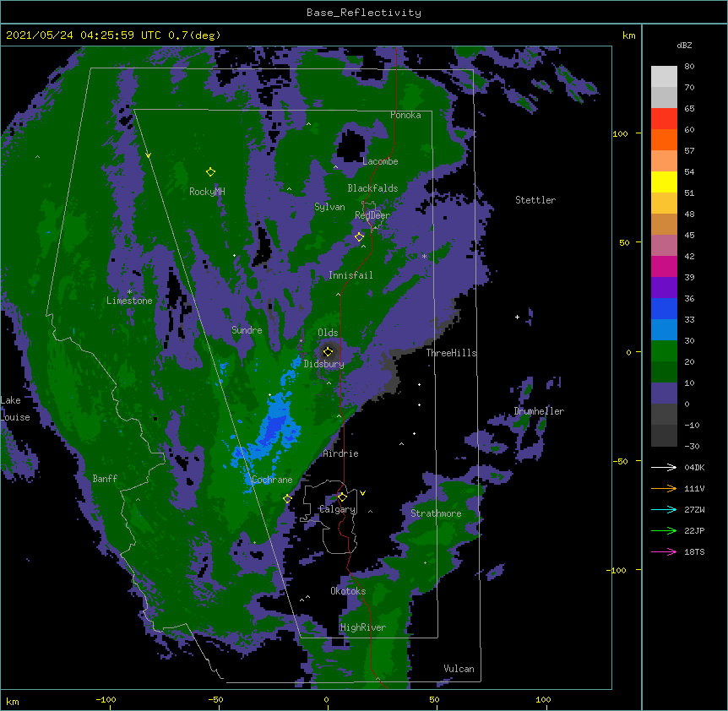
Task: Pick the yellow 54-51 dBZ swatch
Action: 664,182
